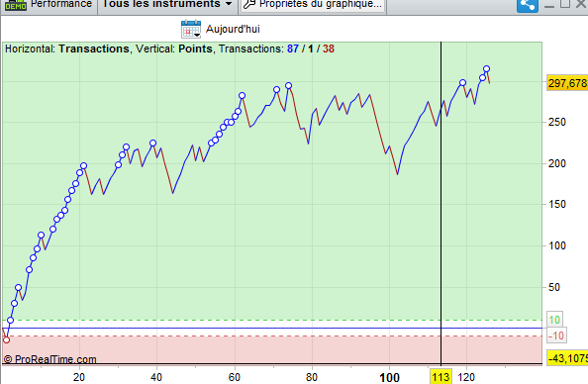588x384 pixels.
Task: Click the yellow 113 cursor marker on axis
Action: pyautogui.click(x=441, y=377)
